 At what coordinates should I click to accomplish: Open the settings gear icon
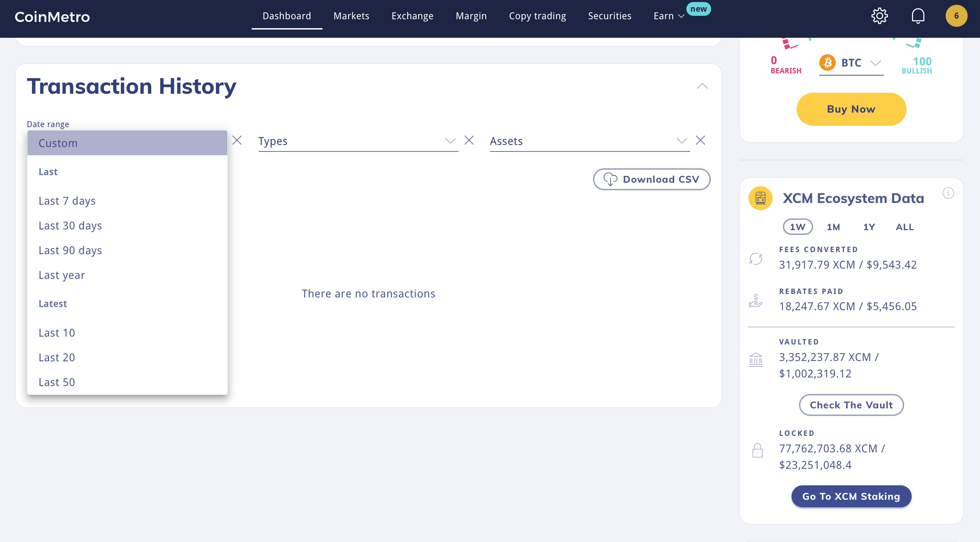pos(879,16)
